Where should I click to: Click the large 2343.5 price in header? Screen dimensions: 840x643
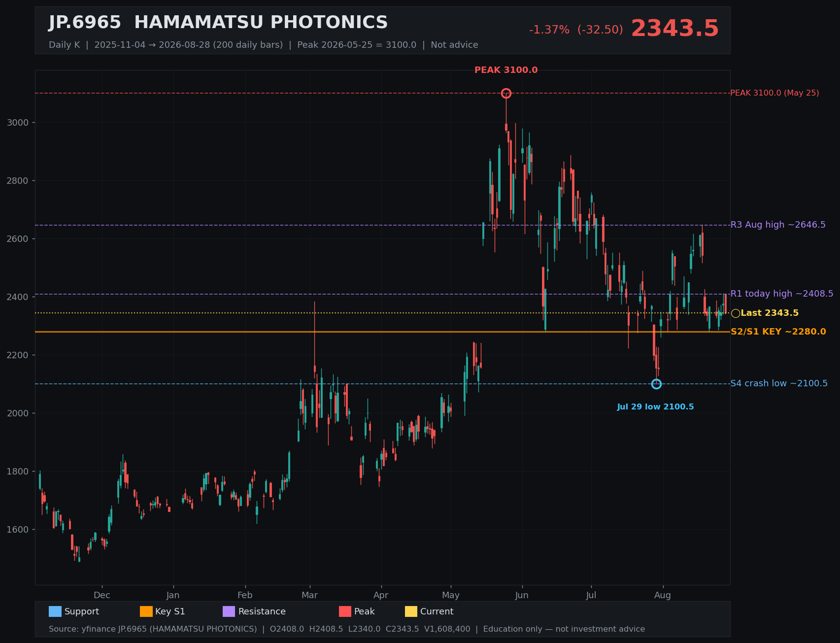675,29
